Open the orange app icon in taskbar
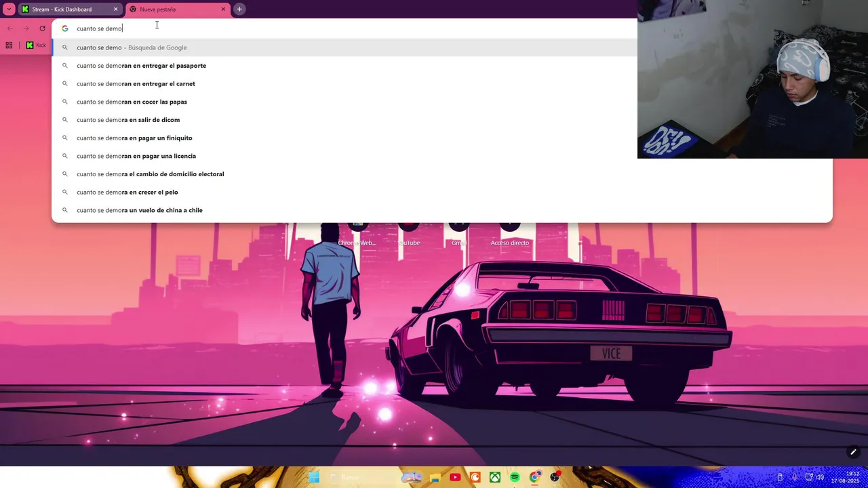This screenshot has height=488, width=868. (x=475, y=477)
